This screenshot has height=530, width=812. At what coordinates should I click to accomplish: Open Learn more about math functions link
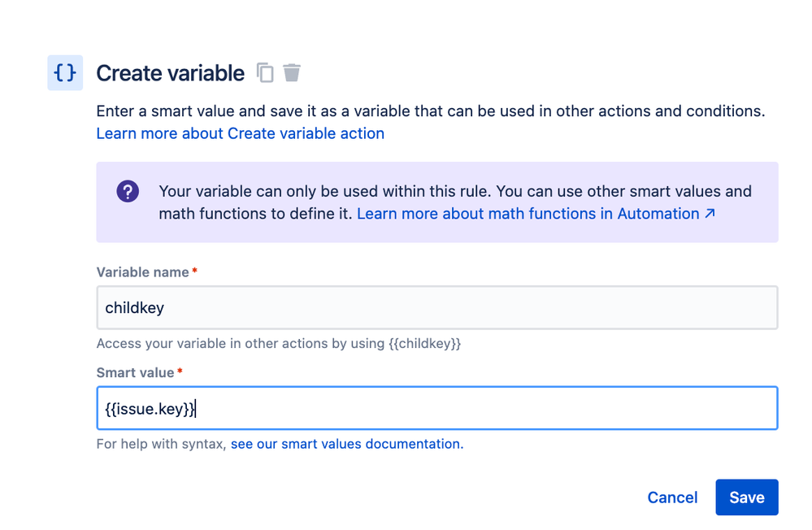[x=528, y=214]
